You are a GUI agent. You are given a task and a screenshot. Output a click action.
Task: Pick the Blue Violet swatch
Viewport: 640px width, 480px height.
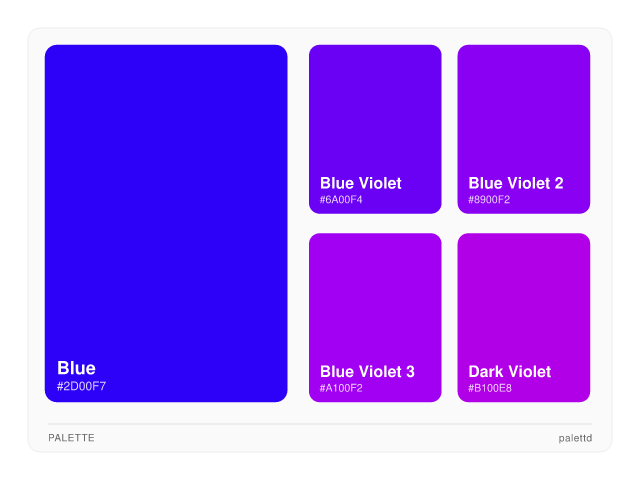click(x=375, y=110)
